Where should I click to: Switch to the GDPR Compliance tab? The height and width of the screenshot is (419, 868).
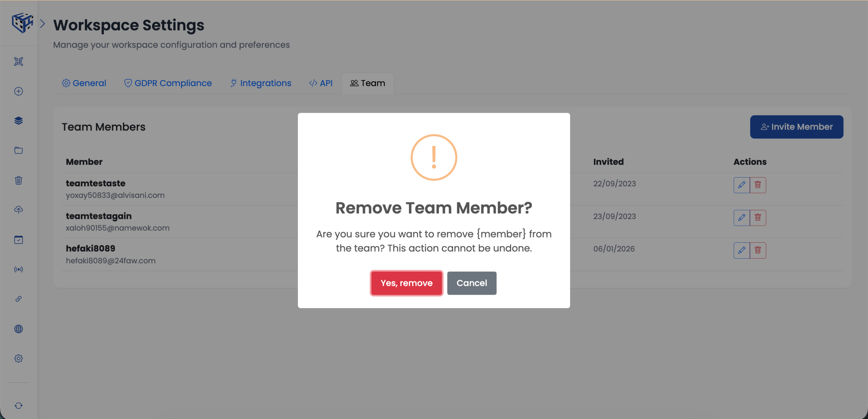pyautogui.click(x=167, y=83)
